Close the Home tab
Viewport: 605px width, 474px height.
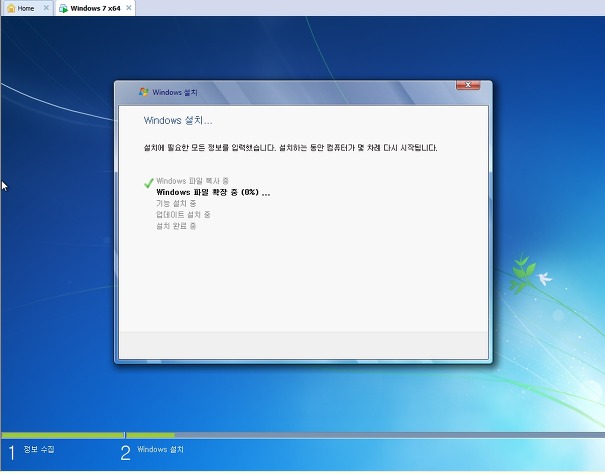[46, 8]
